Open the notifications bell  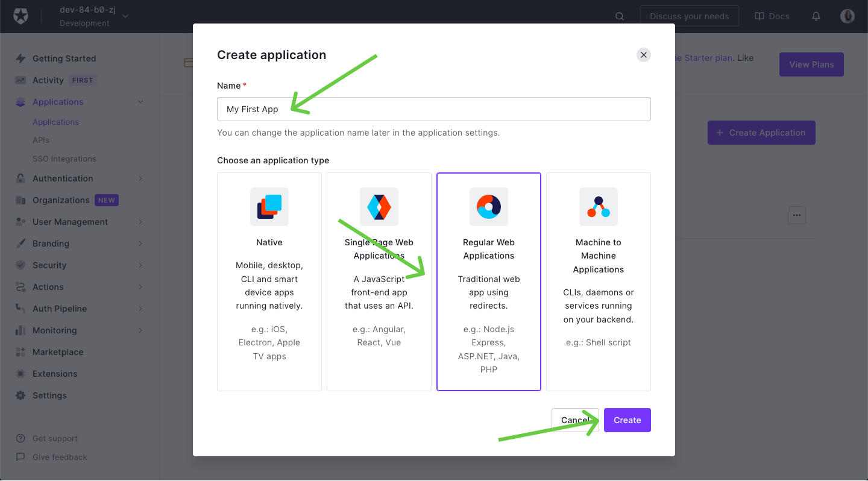pyautogui.click(x=816, y=16)
